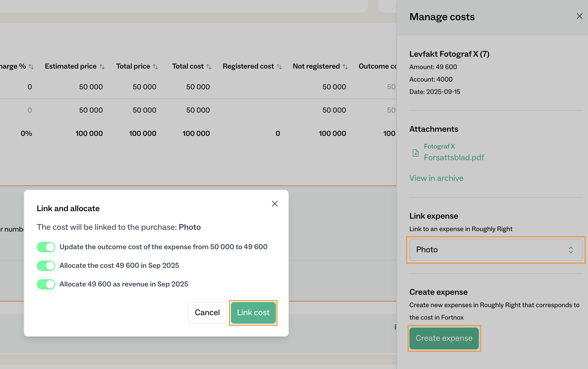Click Not registered column sort icon
588x369 pixels.
(345, 67)
